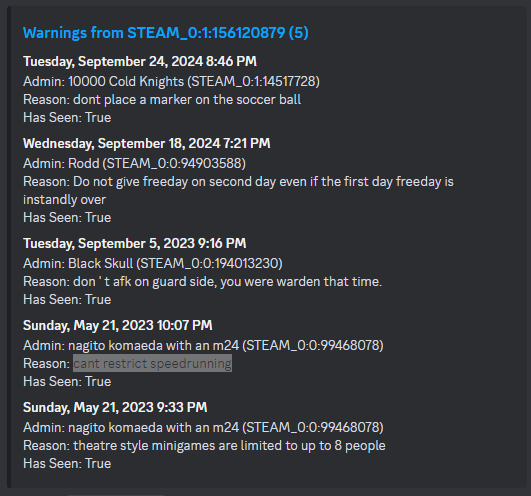Select the last nagito komaeda admin line

tap(203, 427)
